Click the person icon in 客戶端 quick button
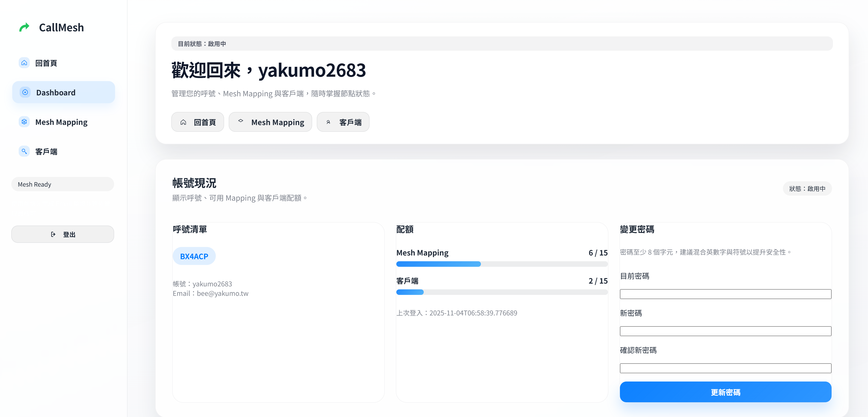This screenshot has width=868, height=417. point(328,122)
